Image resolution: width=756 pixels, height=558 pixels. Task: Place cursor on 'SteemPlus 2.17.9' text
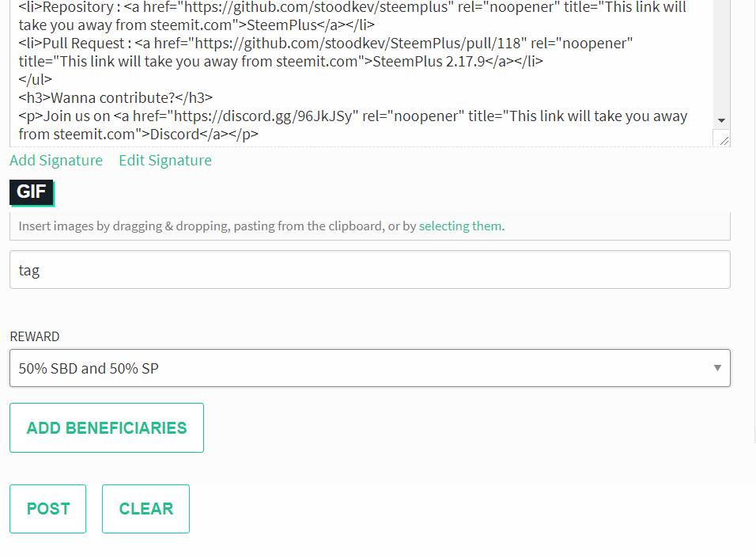point(428,62)
